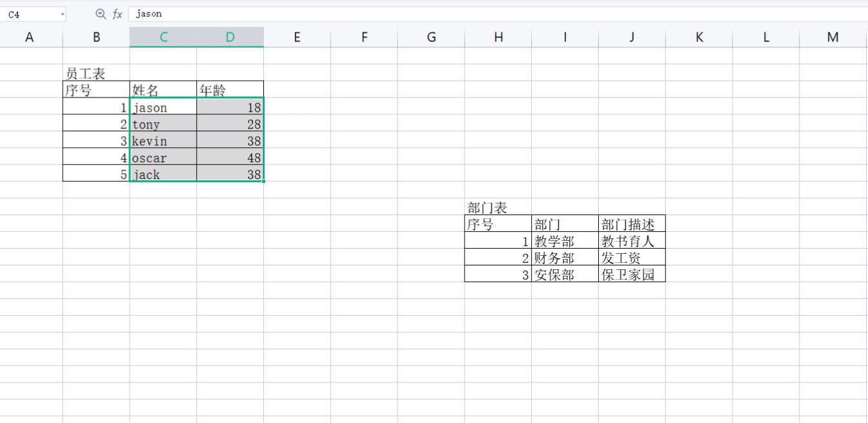Select the cell containing tony
This screenshot has height=423, width=868.
(x=163, y=123)
